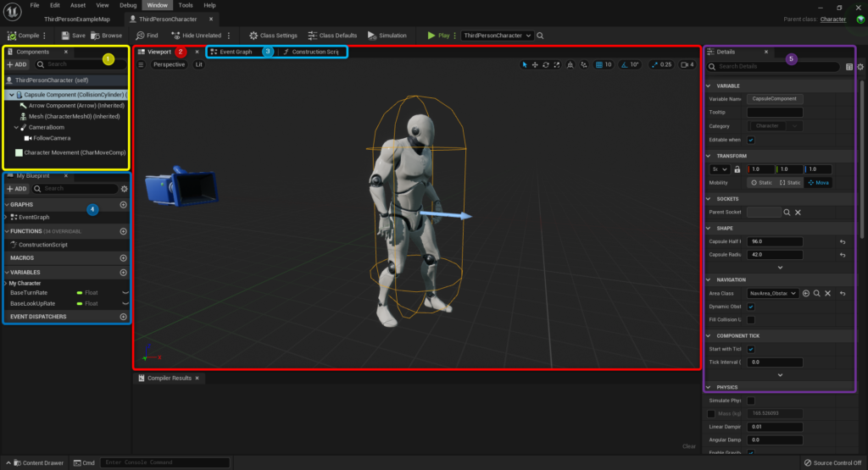Image resolution: width=868 pixels, height=470 pixels.
Task: Open the ThirdPersonCharacter debug object dropdown
Action: coord(497,36)
